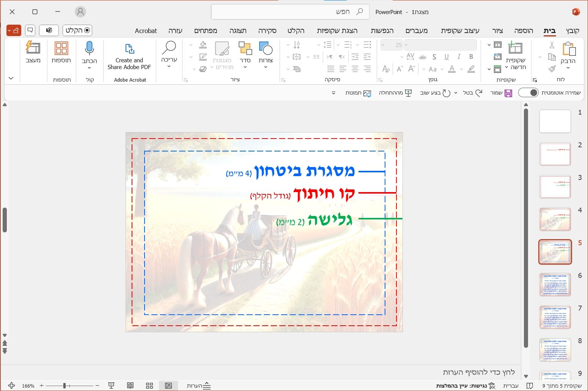Click zoom in plus button

click(x=42, y=386)
